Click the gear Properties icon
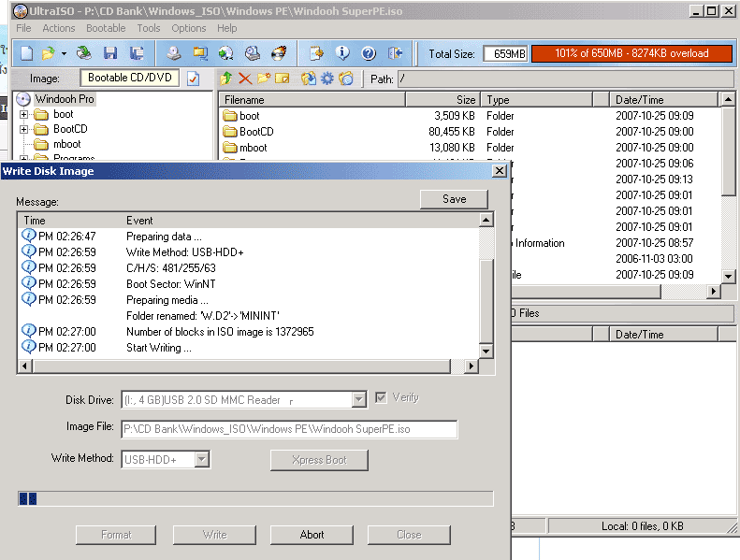Screen dimensions: 740x560 point(327,79)
